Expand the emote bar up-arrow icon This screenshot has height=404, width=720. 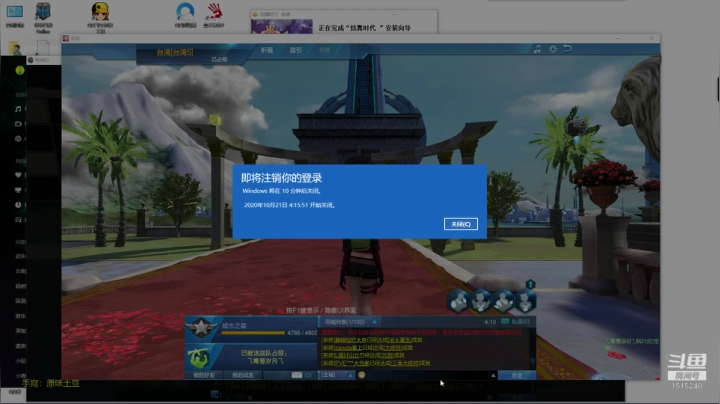(530, 284)
